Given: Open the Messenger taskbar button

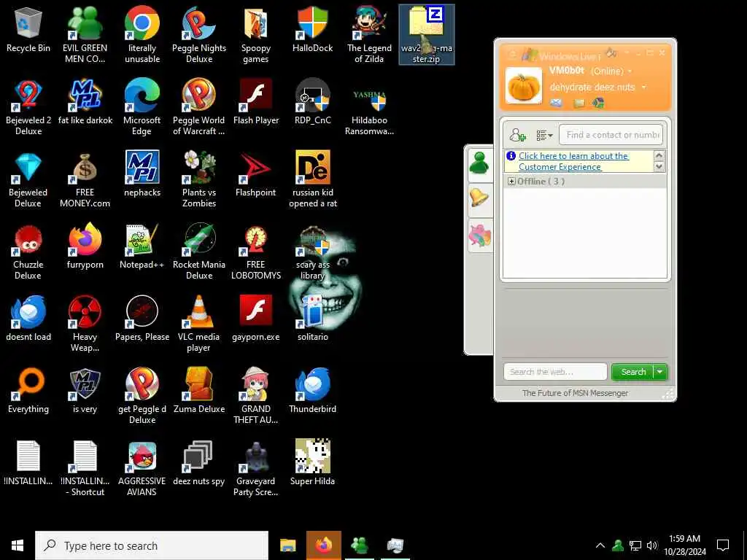Looking at the screenshot, I should pos(359,545).
